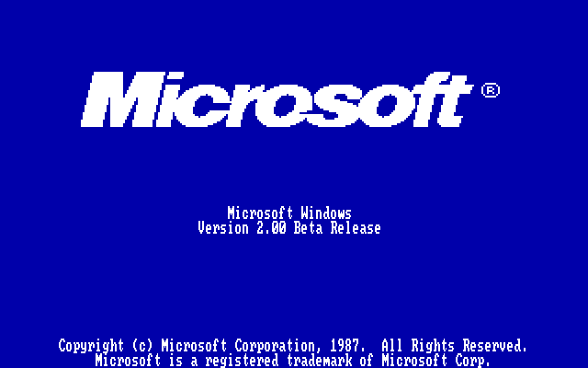Click the word 'Beta' in version line
Image resolution: width=588 pixels, height=368 pixels.
(308, 228)
